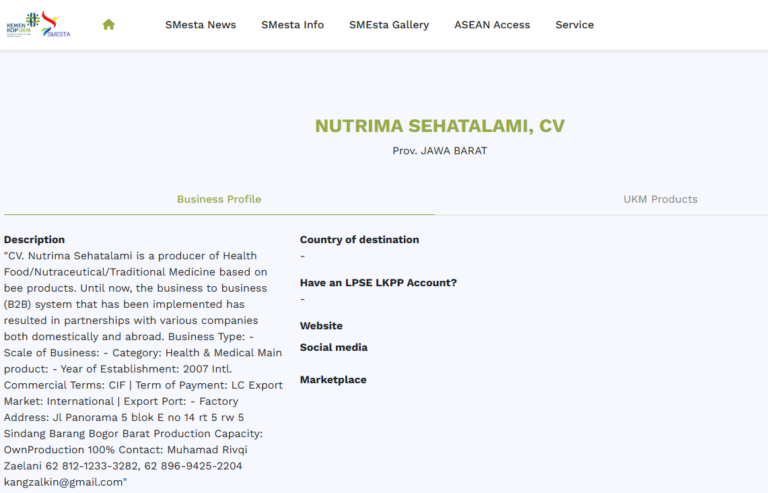Screen dimensions: 768x493
Task: Click the contact phone number 62 812-1233-3282
Action: pyautogui.click(x=93, y=466)
